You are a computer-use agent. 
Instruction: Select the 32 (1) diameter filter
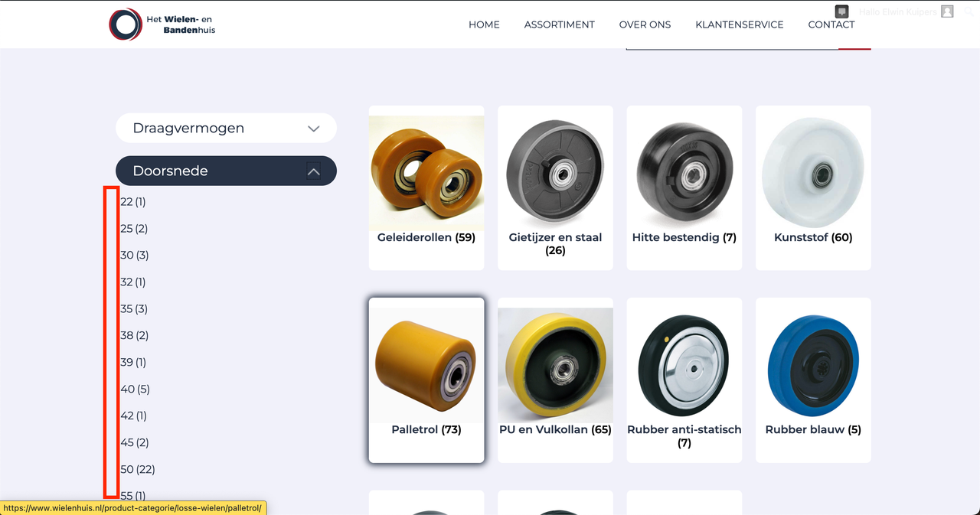point(132,282)
